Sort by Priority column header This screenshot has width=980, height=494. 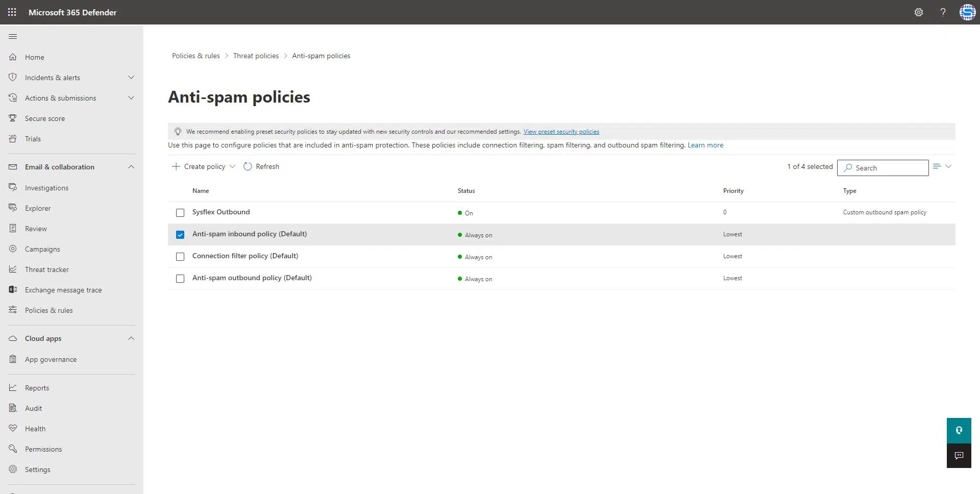[x=733, y=191]
